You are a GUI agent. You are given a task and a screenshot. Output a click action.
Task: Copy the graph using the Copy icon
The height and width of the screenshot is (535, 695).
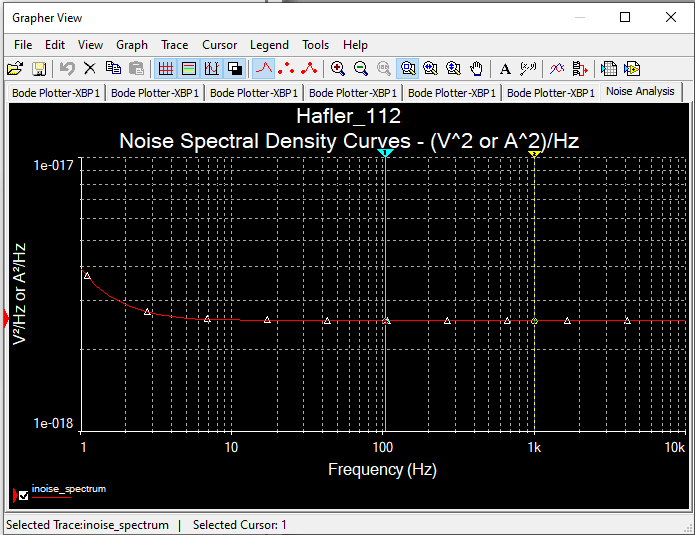(113, 69)
